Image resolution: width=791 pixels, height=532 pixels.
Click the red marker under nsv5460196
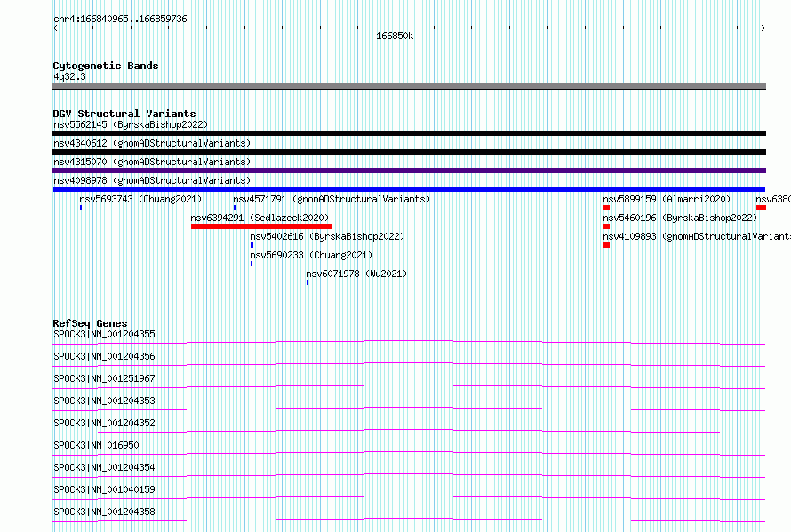[606, 226]
